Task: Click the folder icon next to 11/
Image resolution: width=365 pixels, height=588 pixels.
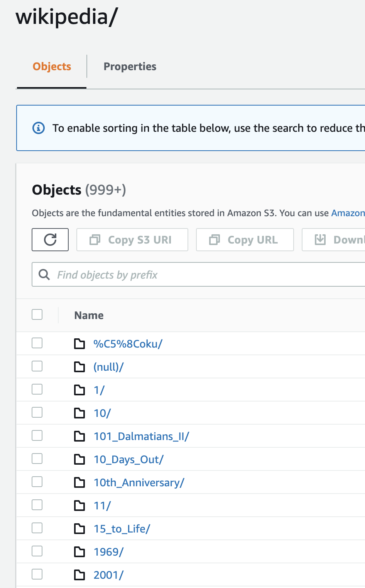Action: (79, 506)
